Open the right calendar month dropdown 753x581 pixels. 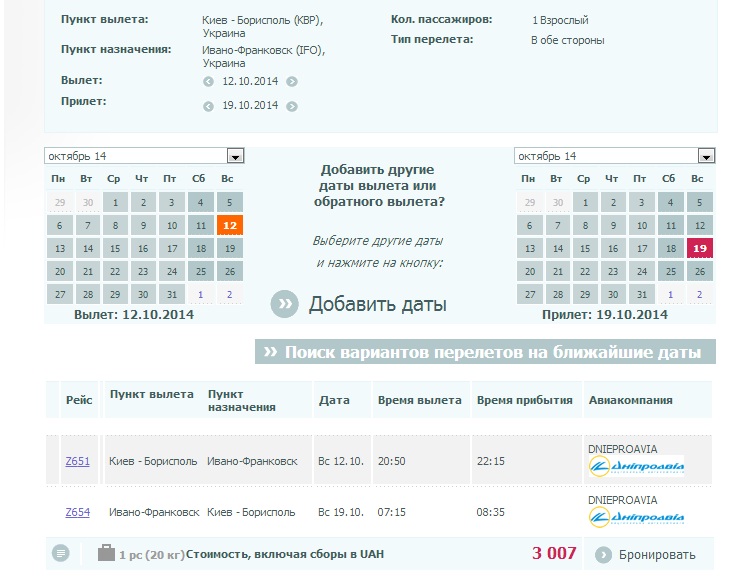click(706, 156)
